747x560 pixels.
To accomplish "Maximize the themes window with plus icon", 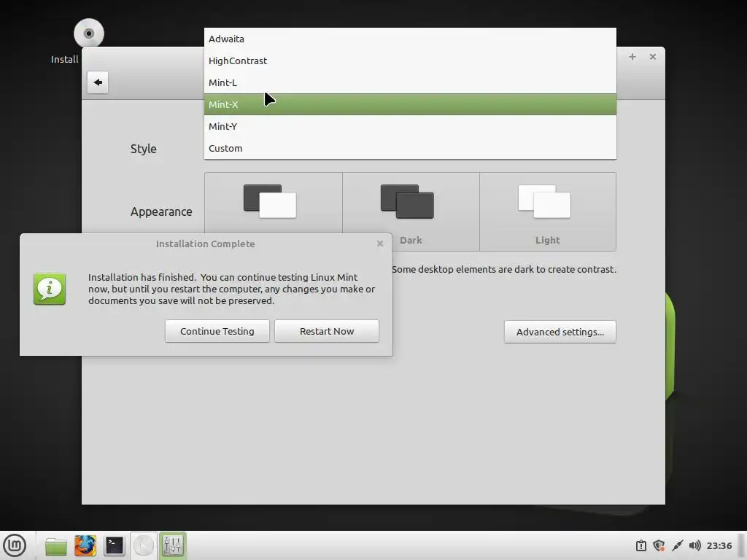I will [632, 57].
